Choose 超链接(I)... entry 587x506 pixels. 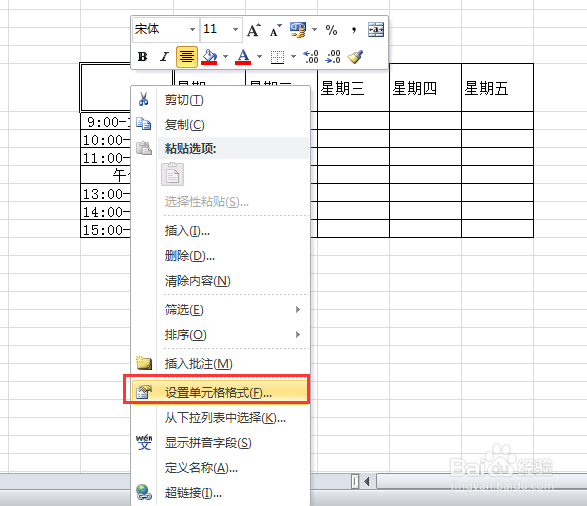point(220,493)
